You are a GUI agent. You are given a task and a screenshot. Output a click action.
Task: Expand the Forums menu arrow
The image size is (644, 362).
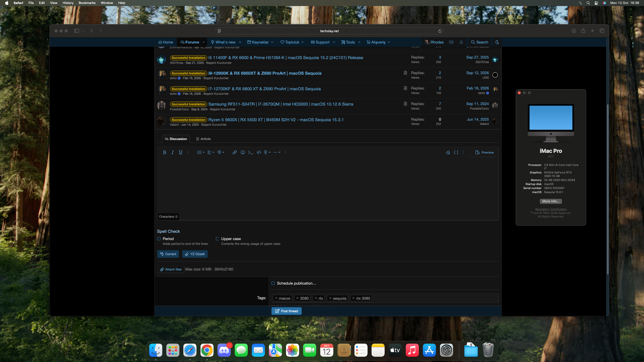click(x=204, y=42)
